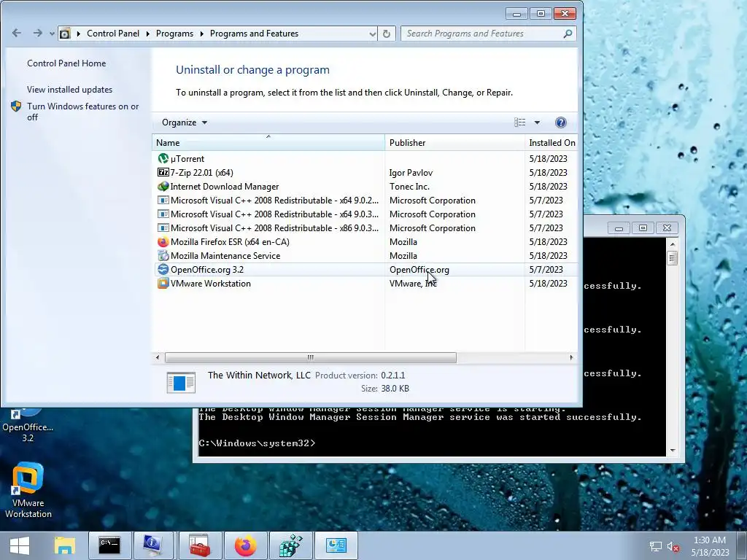This screenshot has height=560, width=747.
Task: Switch to Command Prompt taskbar button
Action: click(109, 545)
